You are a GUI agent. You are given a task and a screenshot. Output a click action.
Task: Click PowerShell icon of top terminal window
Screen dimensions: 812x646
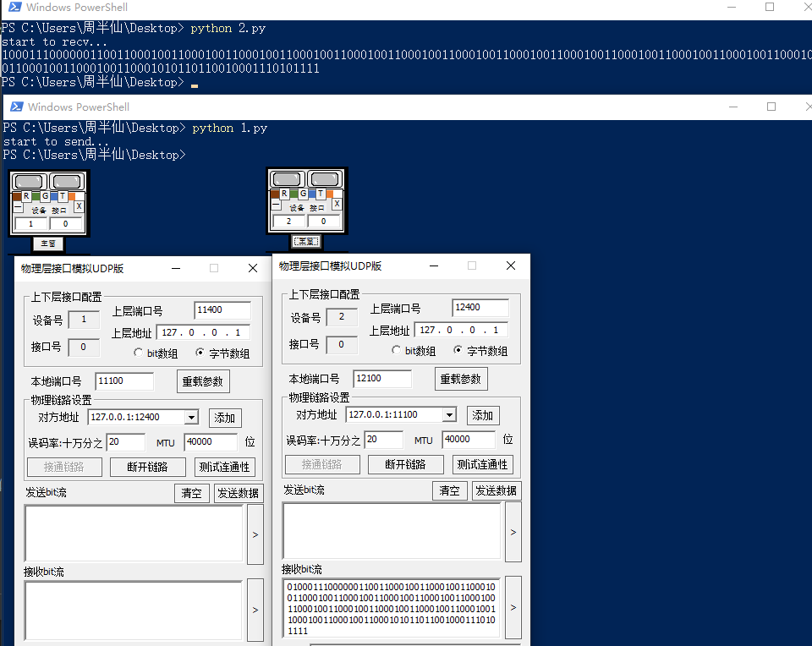15,8
